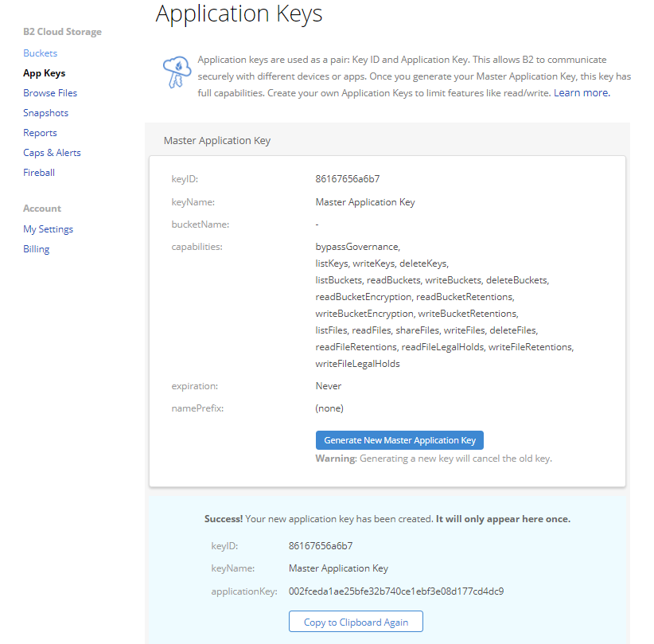Open the Billing page
This screenshot has width=654, height=644.
point(37,249)
